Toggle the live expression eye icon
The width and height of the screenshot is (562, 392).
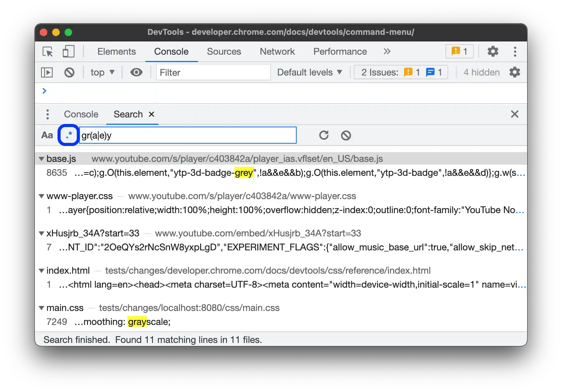click(136, 72)
